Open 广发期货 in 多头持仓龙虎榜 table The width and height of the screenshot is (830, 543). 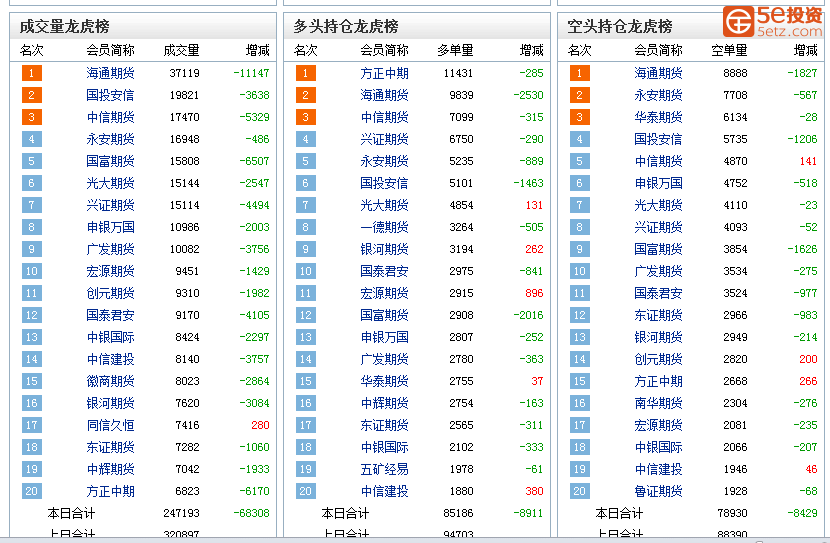pyautogui.click(x=384, y=359)
